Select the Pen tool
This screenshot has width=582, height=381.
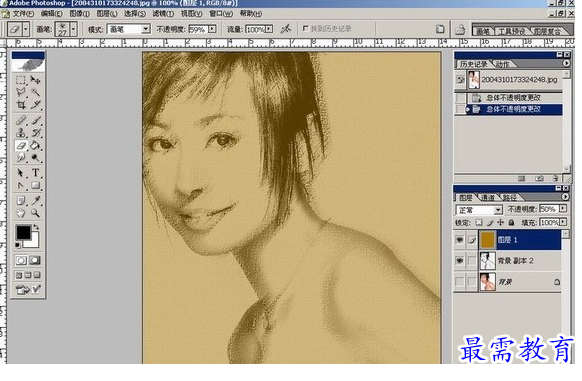pos(21,185)
